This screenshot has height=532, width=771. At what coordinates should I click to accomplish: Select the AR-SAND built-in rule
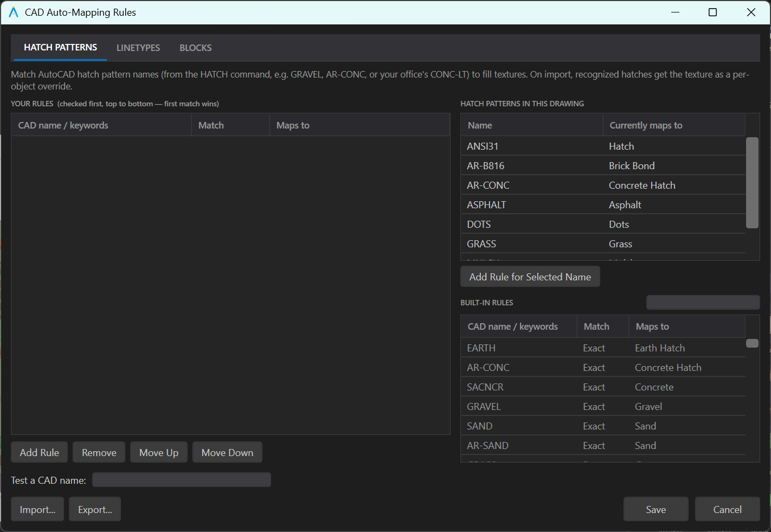(x=603, y=445)
